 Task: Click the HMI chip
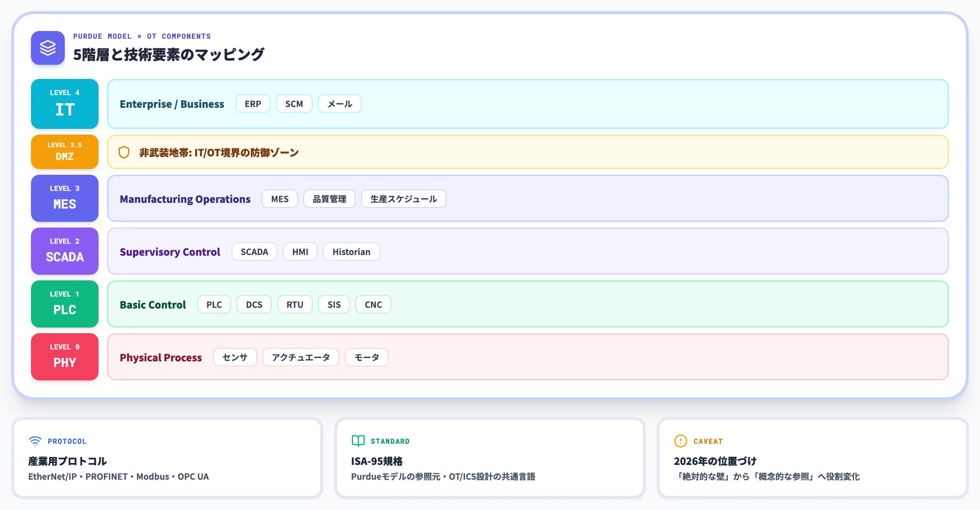pyautogui.click(x=300, y=251)
